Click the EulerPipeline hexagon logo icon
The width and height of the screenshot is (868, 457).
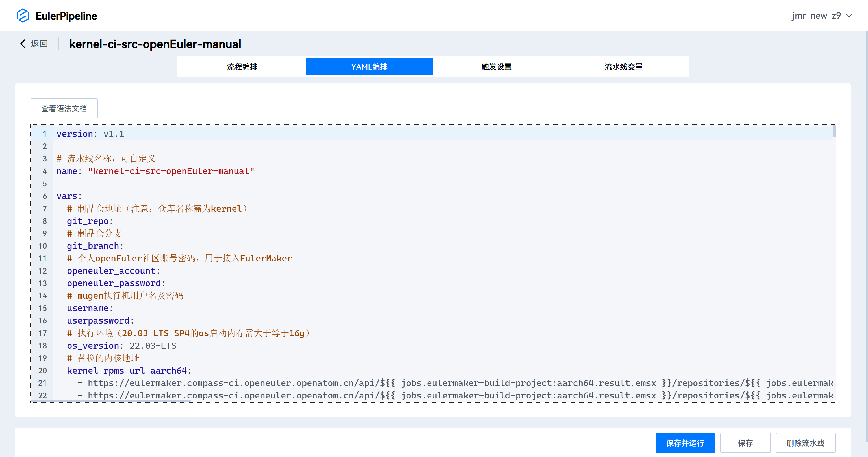point(23,16)
